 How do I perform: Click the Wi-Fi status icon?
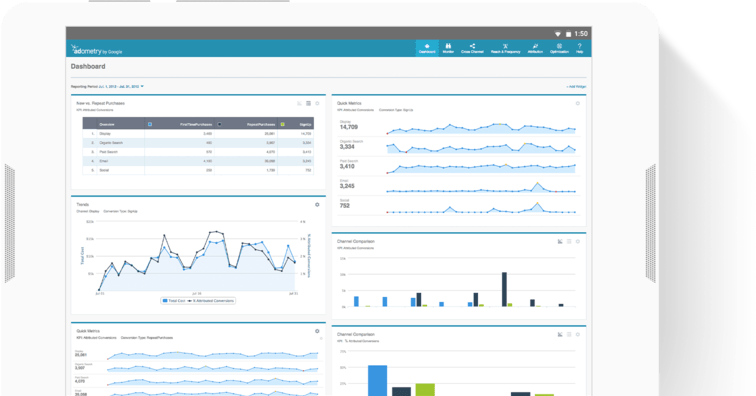coord(558,34)
